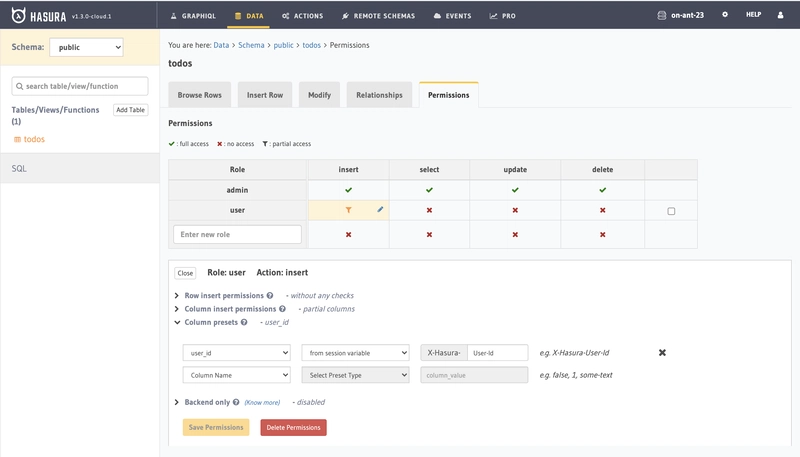Switch to Insert Row tab

(265, 95)
